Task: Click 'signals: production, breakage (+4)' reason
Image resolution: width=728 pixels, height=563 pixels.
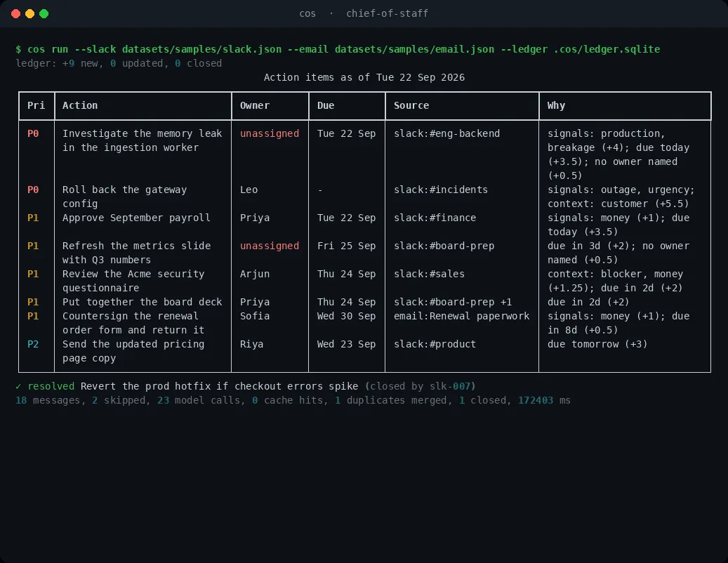Action: pyautogui.click(x=618, y=154)
